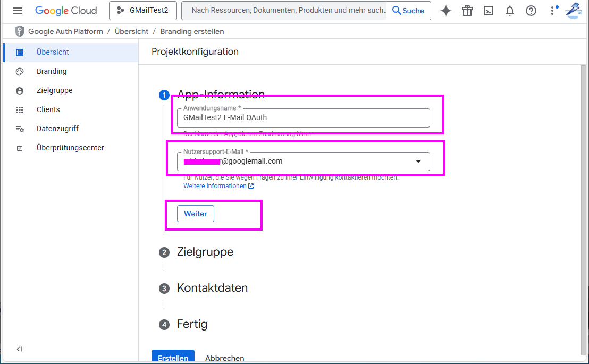Open the GMailTest2 project selector
This screenshot has height=364, width=589.
coord(143,11)
